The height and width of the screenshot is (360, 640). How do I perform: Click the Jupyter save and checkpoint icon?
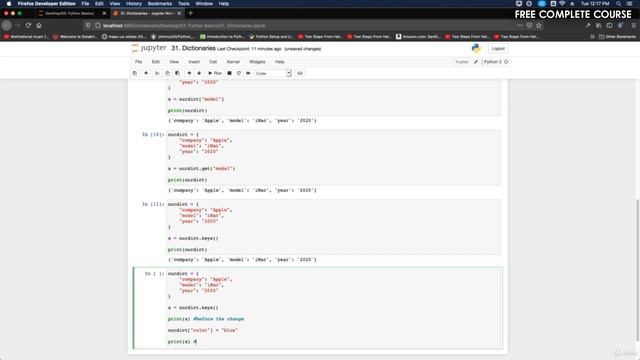click(x=135, y=73)
